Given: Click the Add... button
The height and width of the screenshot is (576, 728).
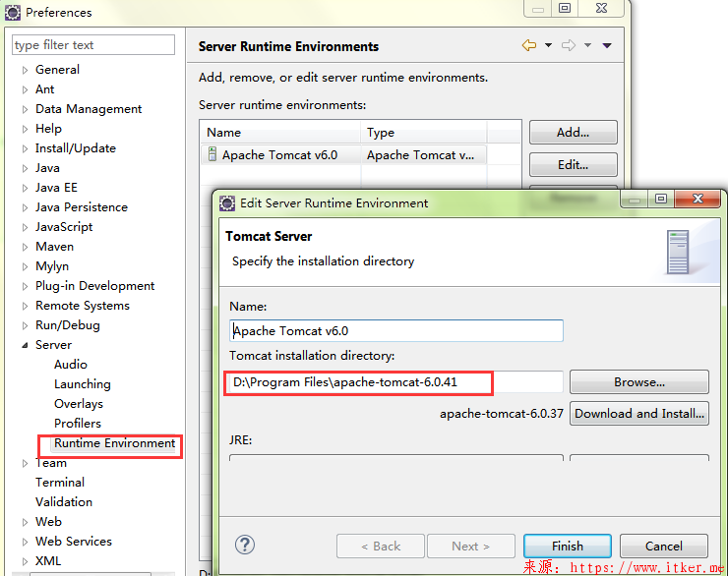Looking at the screenshot, I should pyautogui.click(x=573, y=133).
